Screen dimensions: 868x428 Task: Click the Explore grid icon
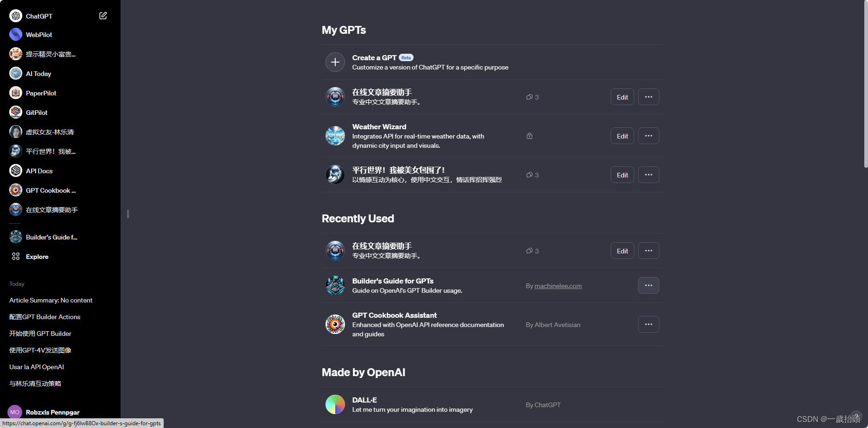click(16, 256)
